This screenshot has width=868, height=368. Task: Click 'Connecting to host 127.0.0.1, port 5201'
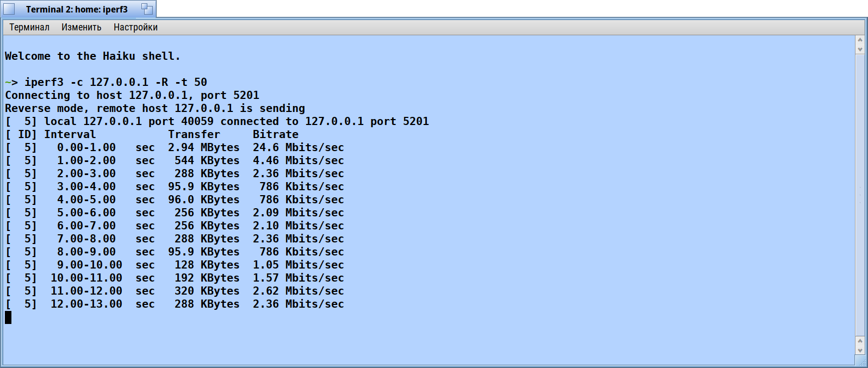(132, 95)
